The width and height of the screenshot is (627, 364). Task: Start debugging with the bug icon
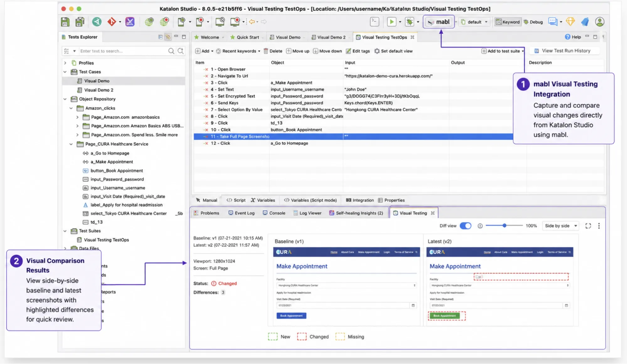410,22
